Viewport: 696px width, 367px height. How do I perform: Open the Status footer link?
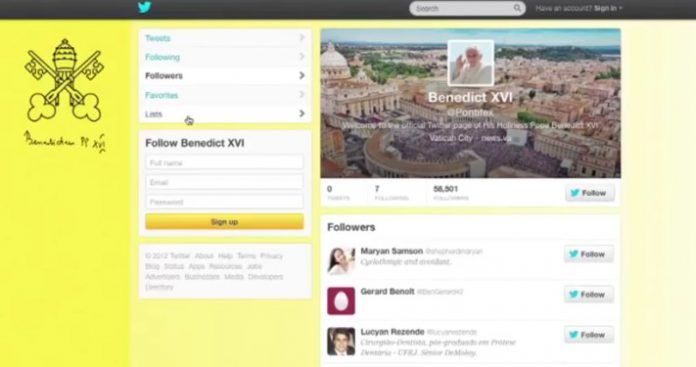(174, 266)
